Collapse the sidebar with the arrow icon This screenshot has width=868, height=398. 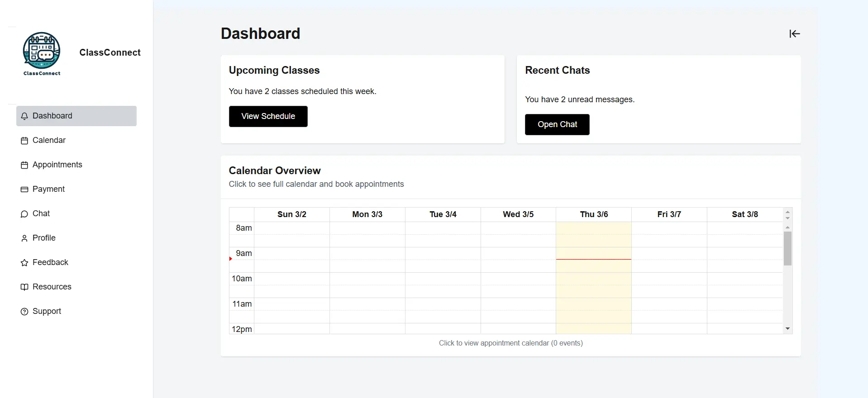click(795, 34)
